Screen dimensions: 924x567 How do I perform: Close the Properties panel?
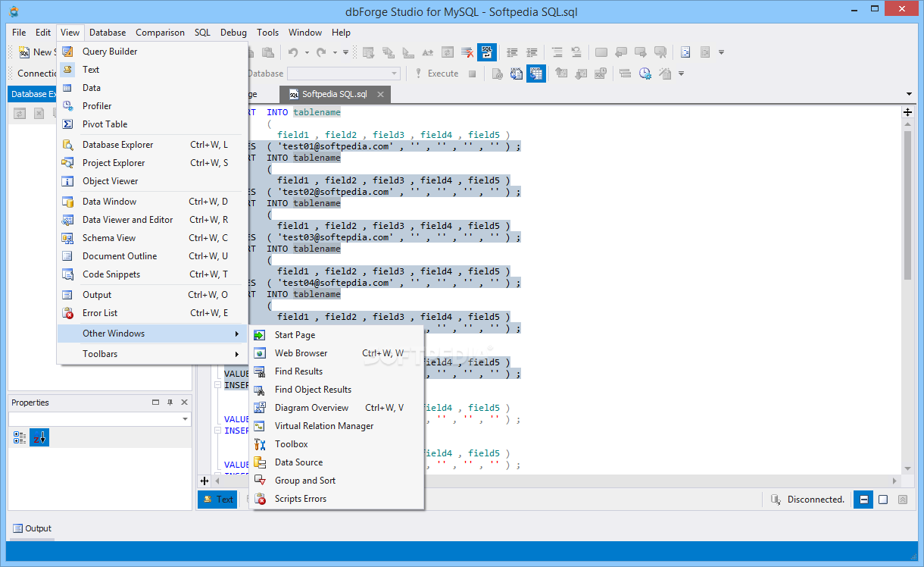(x=185, y=403)
